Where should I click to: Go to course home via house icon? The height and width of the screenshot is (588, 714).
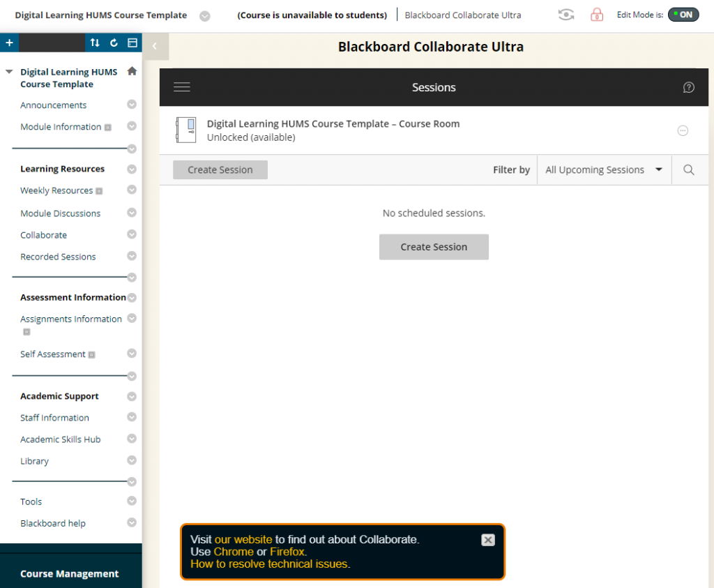point(132,71)
